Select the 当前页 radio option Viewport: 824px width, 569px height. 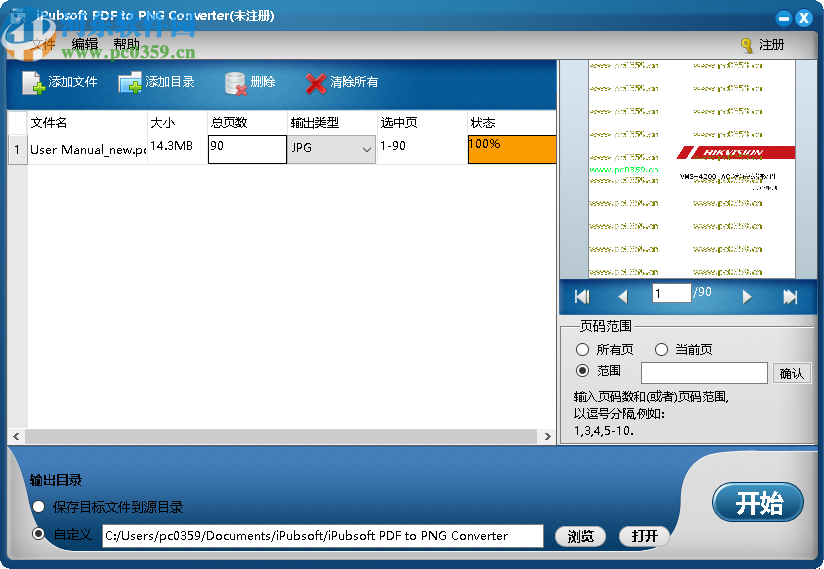point(661,349)
